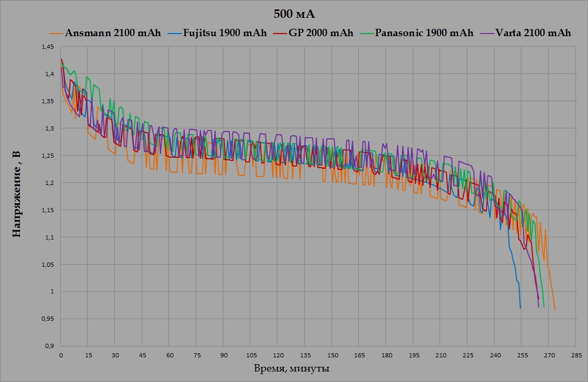Click the 60 tick label on the time axis

pos(169,355)
